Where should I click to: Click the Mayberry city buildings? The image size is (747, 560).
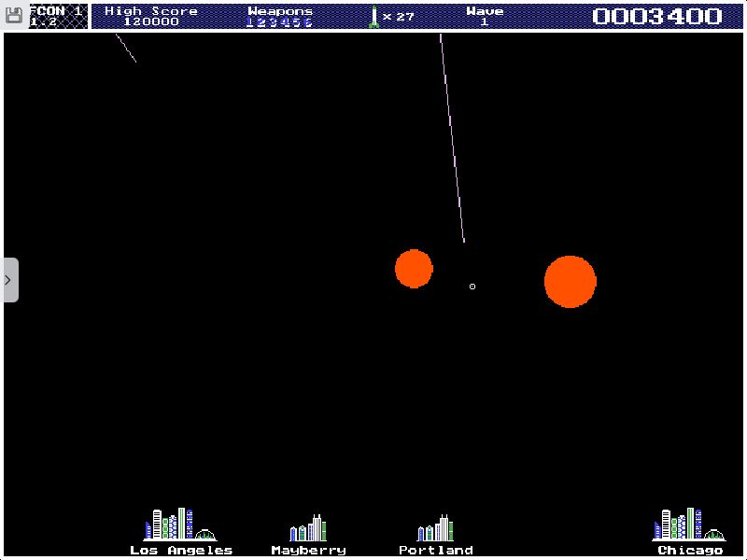pyautogui.click(x=308, y=528)
